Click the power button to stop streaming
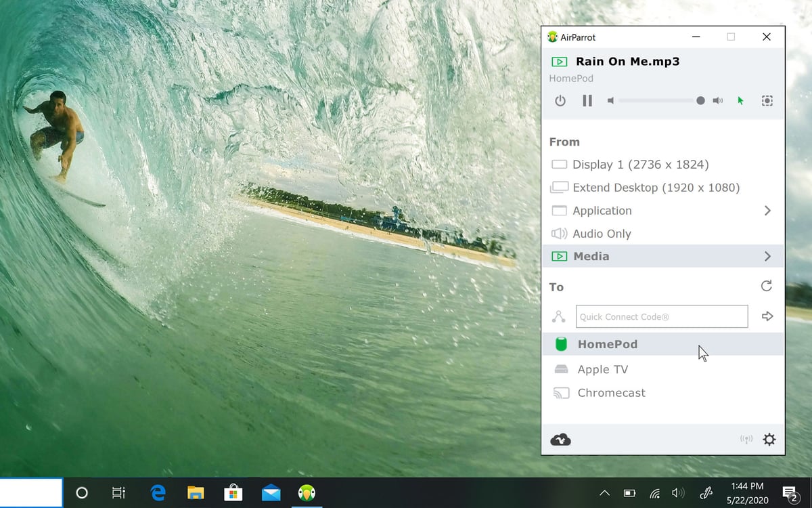The width and height of the screenshot is (812, 508). [x=560, y=101]
